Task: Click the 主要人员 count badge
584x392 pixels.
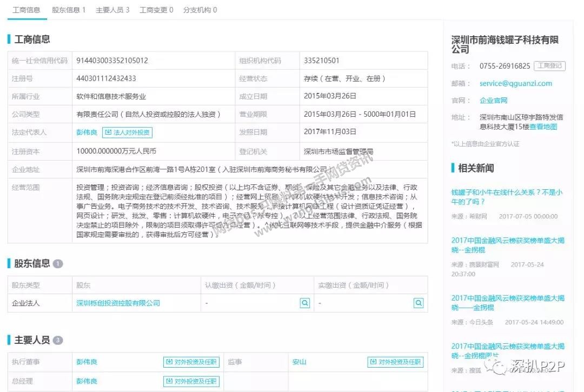Action: pyautogui.click(x=58, y=340)
